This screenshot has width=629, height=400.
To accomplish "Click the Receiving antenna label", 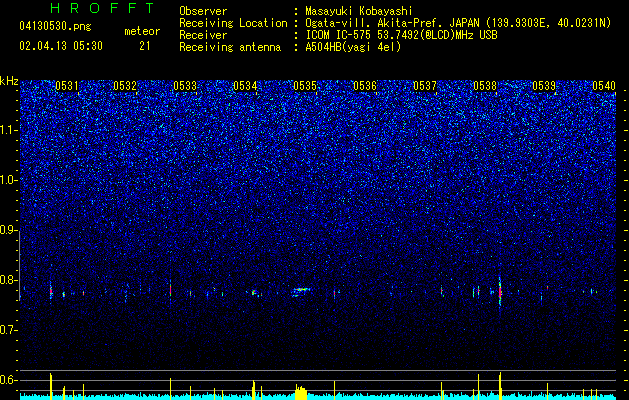I will (x=230, y=47).
